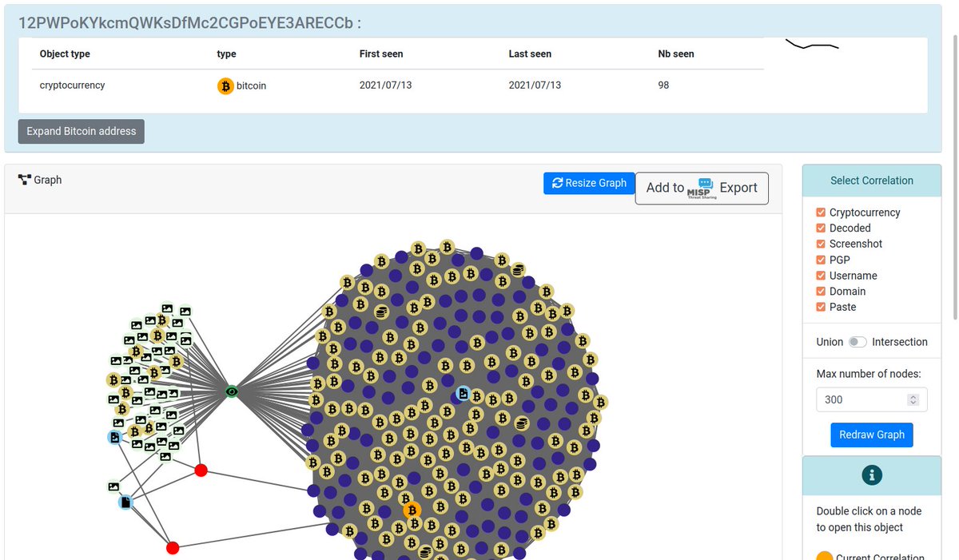Uncheck the Screenshot correlation checkbox
Image resolution: width=959 pixels, height=560 pixels.
(821, 244)
